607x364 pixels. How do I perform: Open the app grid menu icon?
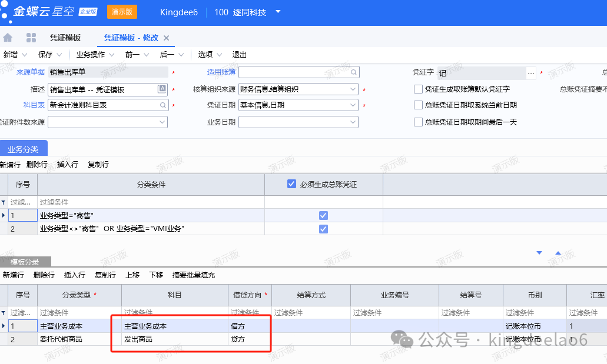pos(31,38)
